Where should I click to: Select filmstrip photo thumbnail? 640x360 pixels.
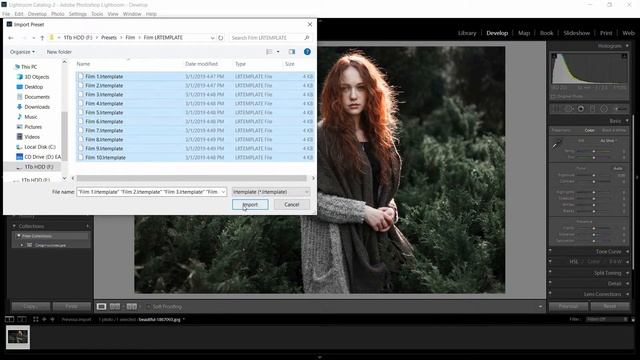18,337
